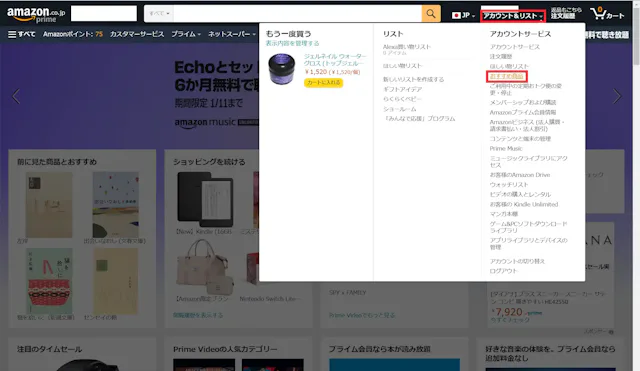Open ほしい物リスト under アカウントサービス column
The image size is (640, 371).
509,66
